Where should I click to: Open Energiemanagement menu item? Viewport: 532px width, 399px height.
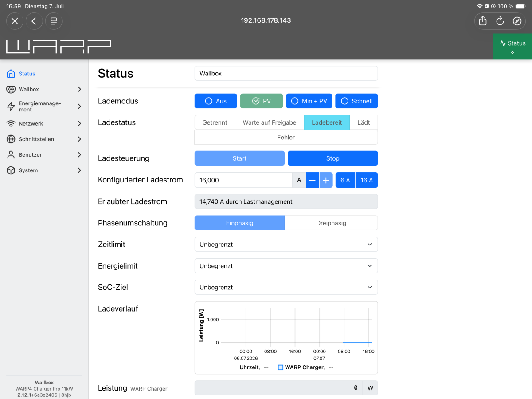pos(44,107)
